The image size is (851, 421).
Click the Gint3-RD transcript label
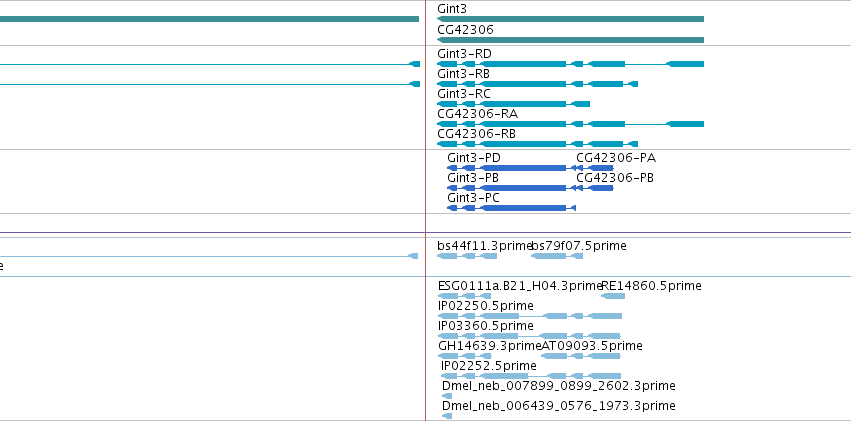465,54
